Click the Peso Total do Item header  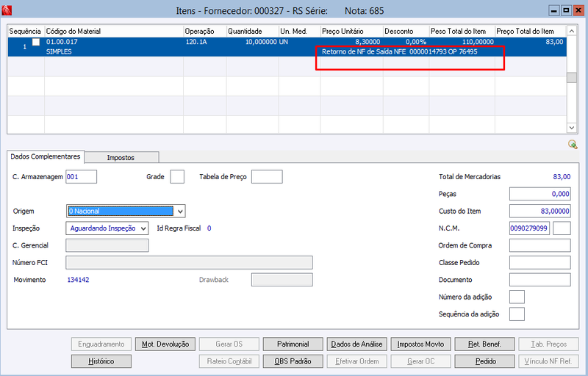462,31
